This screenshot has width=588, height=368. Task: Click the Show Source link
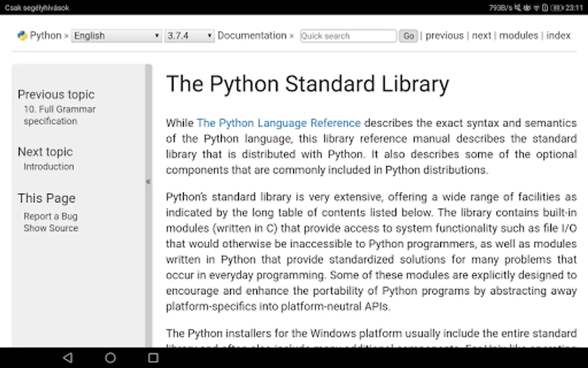[x=51, y=228]
